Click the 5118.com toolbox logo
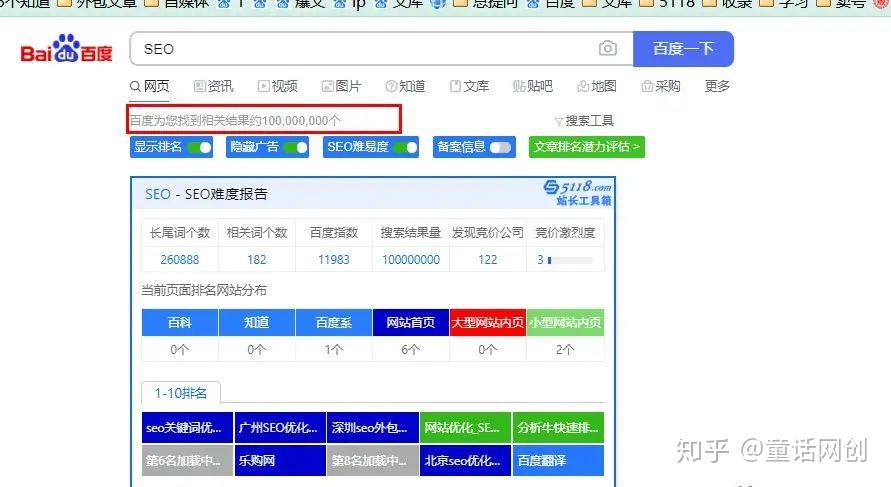The height and width of the screenshot is (487, 891). tap(577, 192)
